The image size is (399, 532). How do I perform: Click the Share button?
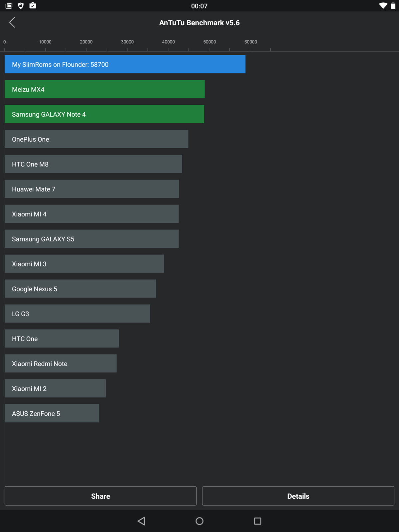point(100,496)
